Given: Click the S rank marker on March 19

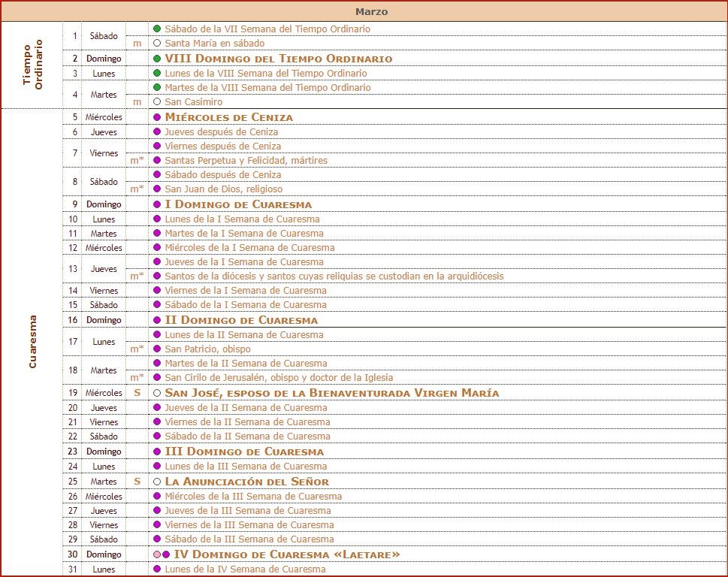Looking at the screenshot, I should click(137, 393).
